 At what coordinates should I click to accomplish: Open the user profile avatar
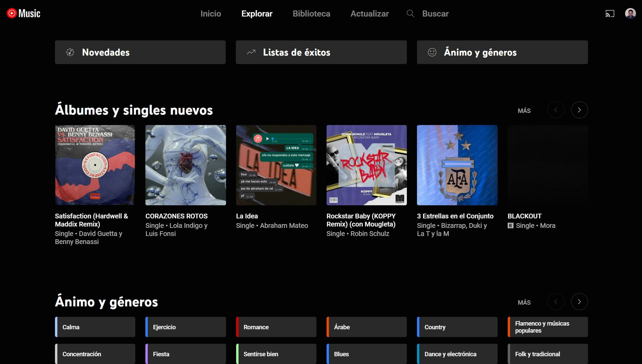[x=630, y=14]
